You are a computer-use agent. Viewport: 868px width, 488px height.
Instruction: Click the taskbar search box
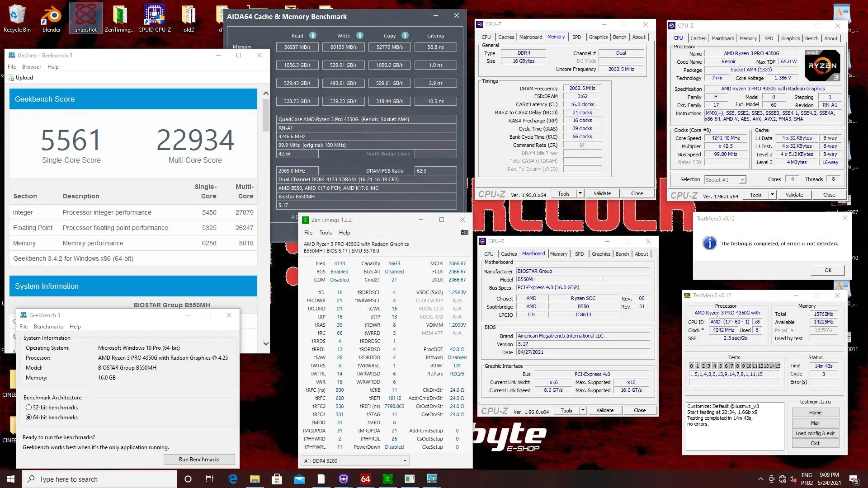coord(99,479)
